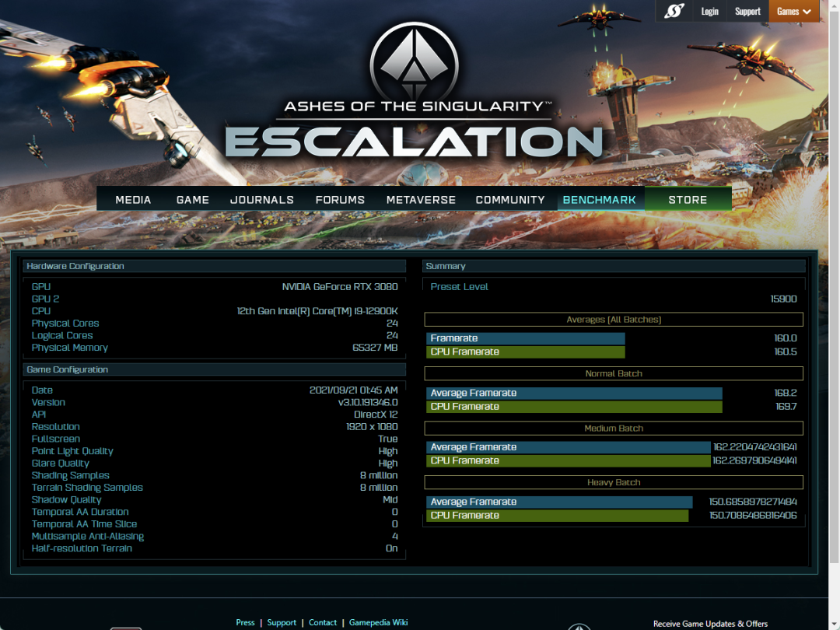Click the green STORE button
This screenshot has width=840, height=630.
coord(688,200)
